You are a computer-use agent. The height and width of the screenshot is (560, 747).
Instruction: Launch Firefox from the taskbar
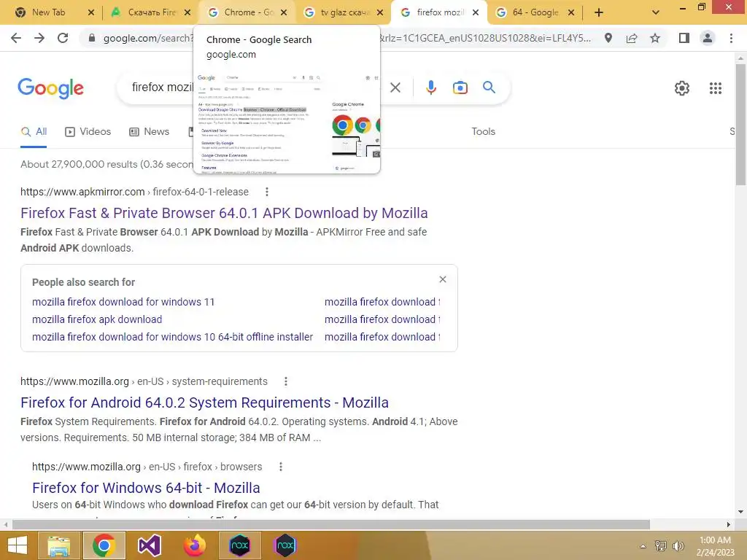pos(194,545)
